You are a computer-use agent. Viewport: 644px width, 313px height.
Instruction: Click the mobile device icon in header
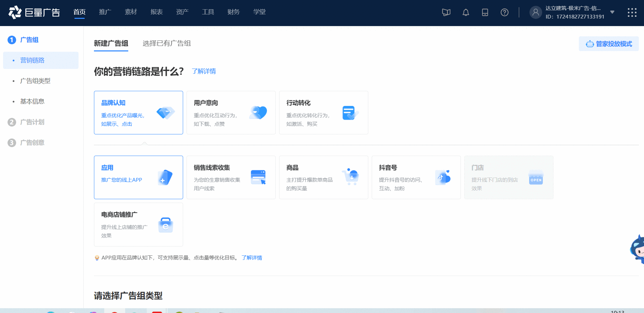tap(485, 13)
